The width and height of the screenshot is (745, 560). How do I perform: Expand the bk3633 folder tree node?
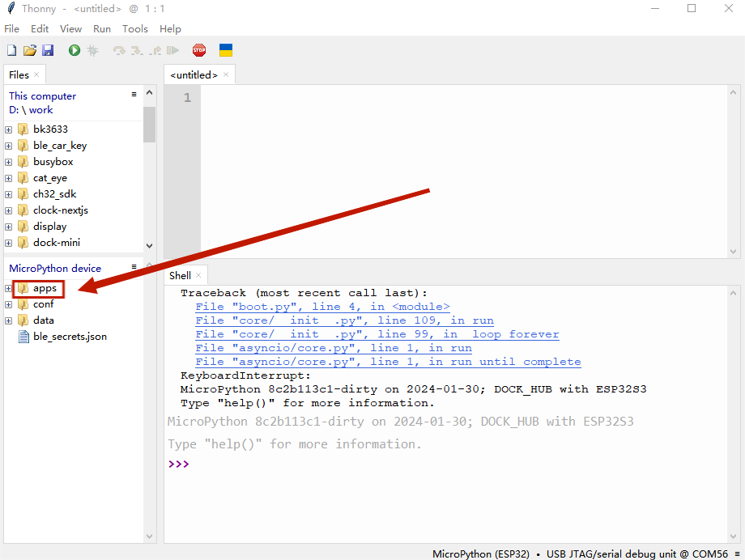coord(9,129)
